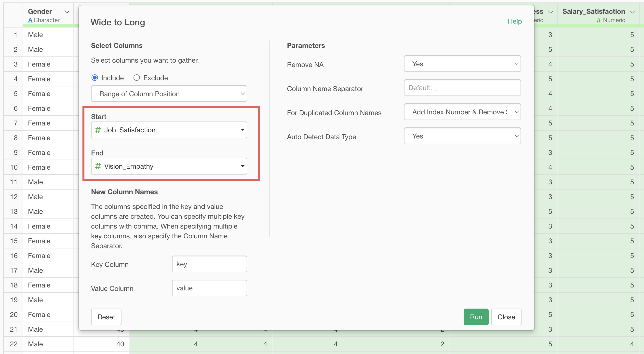The width and height of the screenshot is (644, 354).
Task: Click the Character type icon under Gender
Action: (30, 20)
